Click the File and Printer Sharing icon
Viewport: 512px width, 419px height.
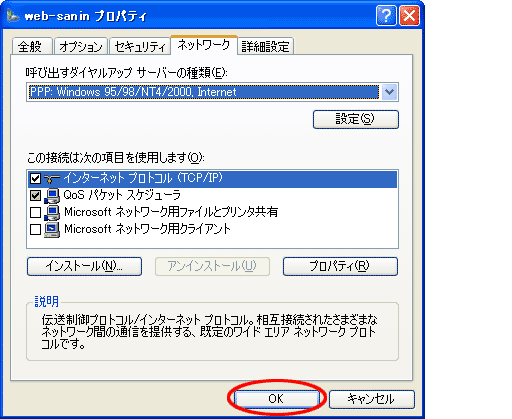(x=52, y=212)
